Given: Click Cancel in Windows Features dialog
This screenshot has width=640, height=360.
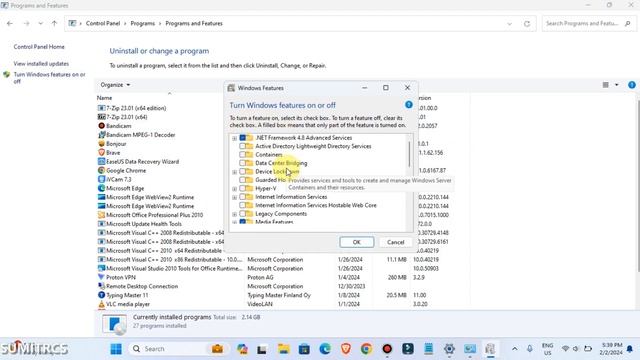Looking at the screenshot, I should [x=396, y=242].
